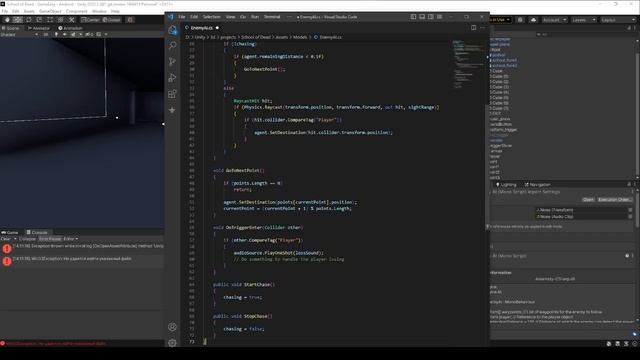This screenshot has height=360, width=640.
Task: Open the Clear dropdown arrow in Console
Action: pyautogui.click(x=15, y=239)
